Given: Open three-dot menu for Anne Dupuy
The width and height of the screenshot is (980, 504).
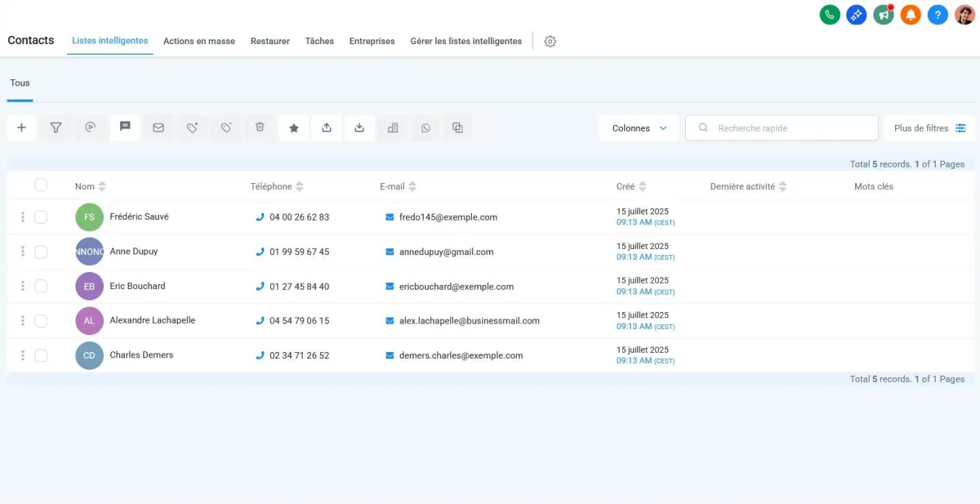Looking at the screenshot, I should click(x=23, y=252).
